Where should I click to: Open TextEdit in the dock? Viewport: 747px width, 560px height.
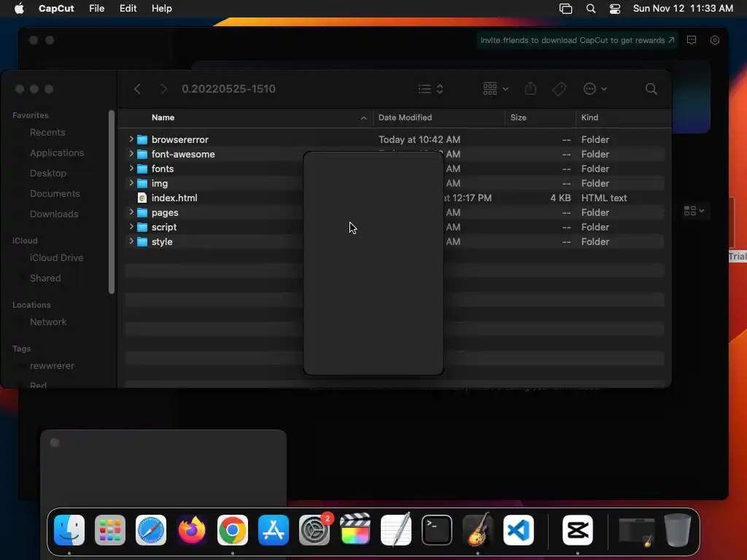(x=396, y=529)
